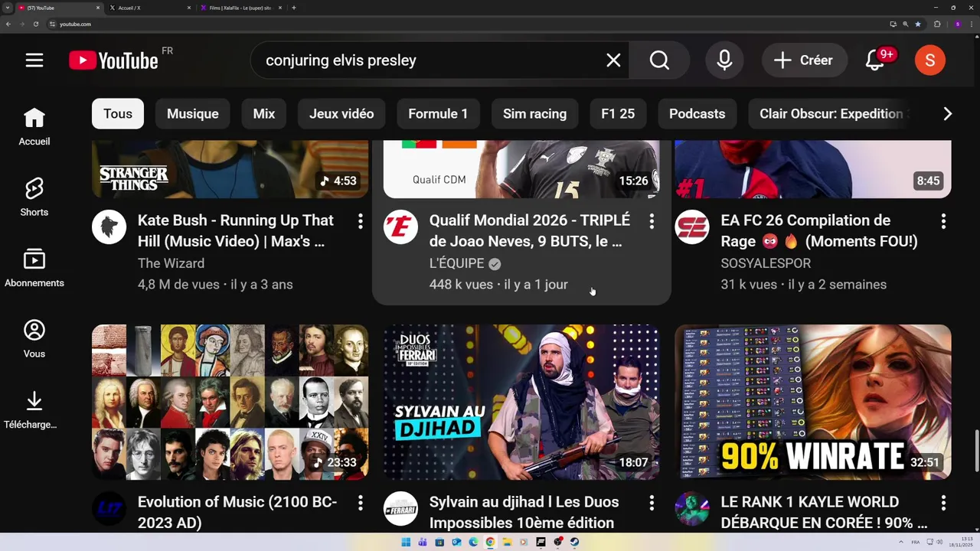This screenshot has height=551, width=980.
Task: Open the EA FC 26 Compilation de Rage title
Action: pyautogui.click(x=819, y=230)
